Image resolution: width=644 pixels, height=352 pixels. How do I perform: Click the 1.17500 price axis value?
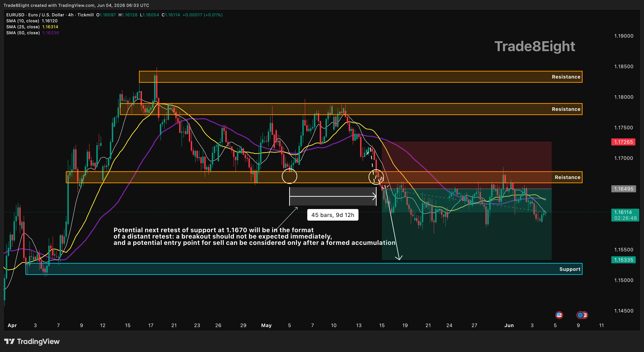tap(624, 128)
